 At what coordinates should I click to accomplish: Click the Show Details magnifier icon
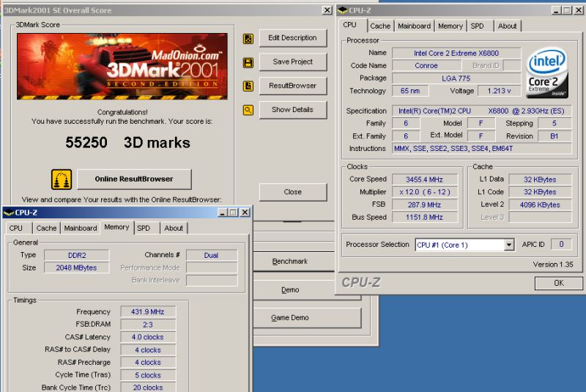pyautogui.click(x=248, y=110)
